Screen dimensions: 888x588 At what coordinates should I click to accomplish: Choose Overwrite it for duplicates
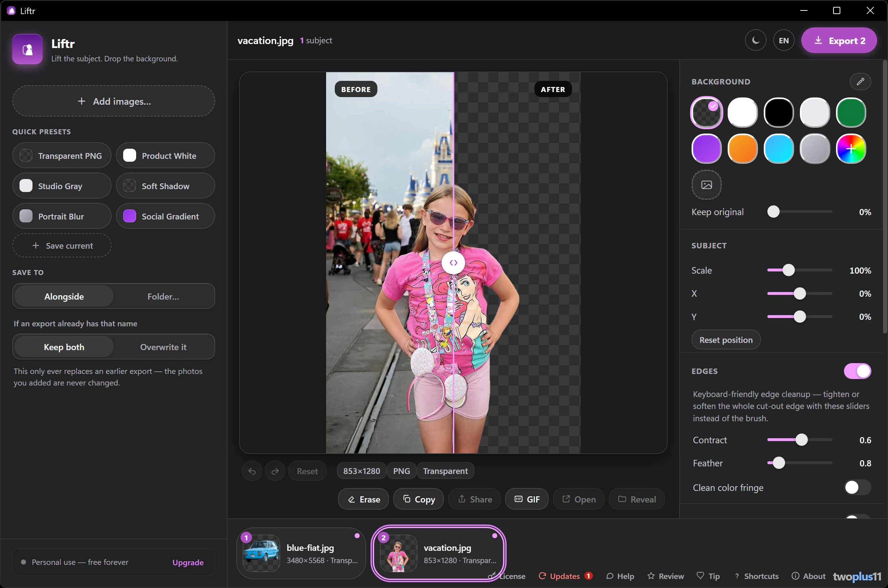point(163,347)
